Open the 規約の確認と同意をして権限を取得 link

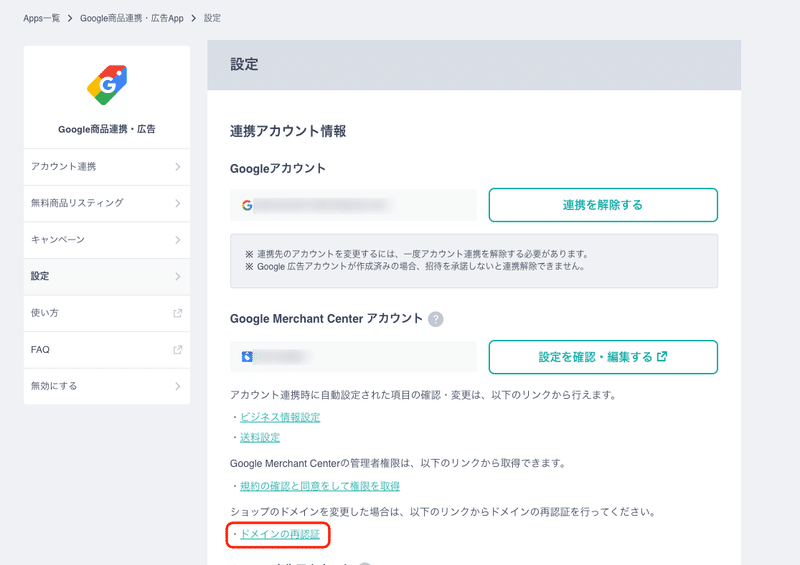point(320,486)
